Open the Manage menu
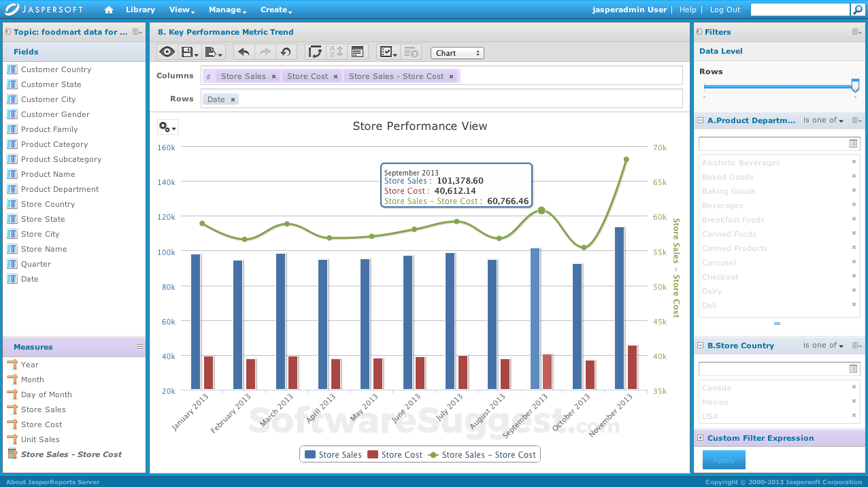Image resolution: width=868 pixels, height=487 pixels. click(x=224, y=10)
